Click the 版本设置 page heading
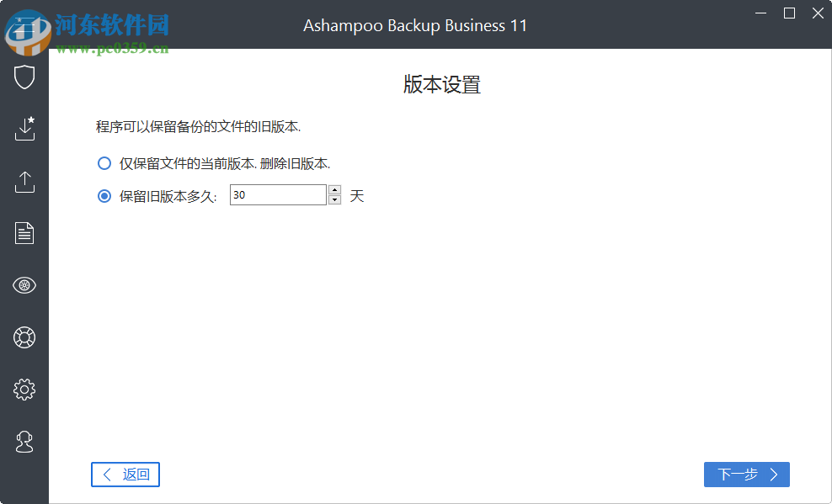 (x=441, y=85)
